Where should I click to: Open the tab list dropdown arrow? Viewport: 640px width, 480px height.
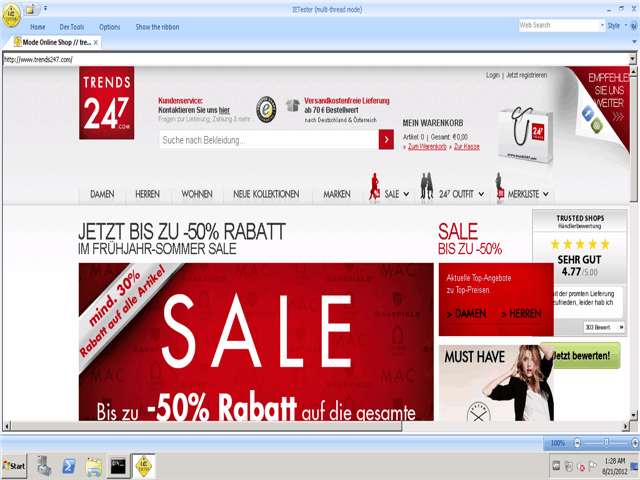(x=634, y=42)
